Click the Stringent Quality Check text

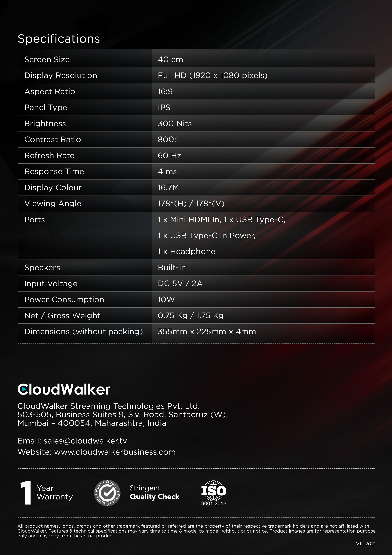(x=154, y=492)
